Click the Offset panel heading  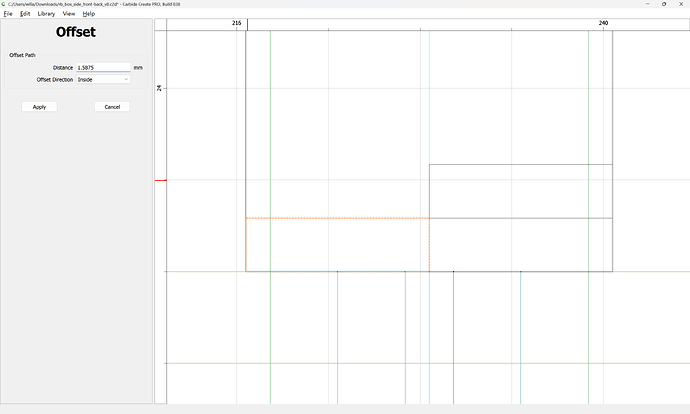point(76,33)
